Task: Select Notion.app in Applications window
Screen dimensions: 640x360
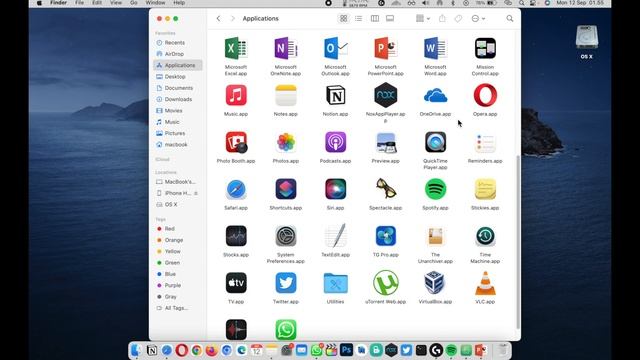Action: pyautogui.click(x=336, y=95)
